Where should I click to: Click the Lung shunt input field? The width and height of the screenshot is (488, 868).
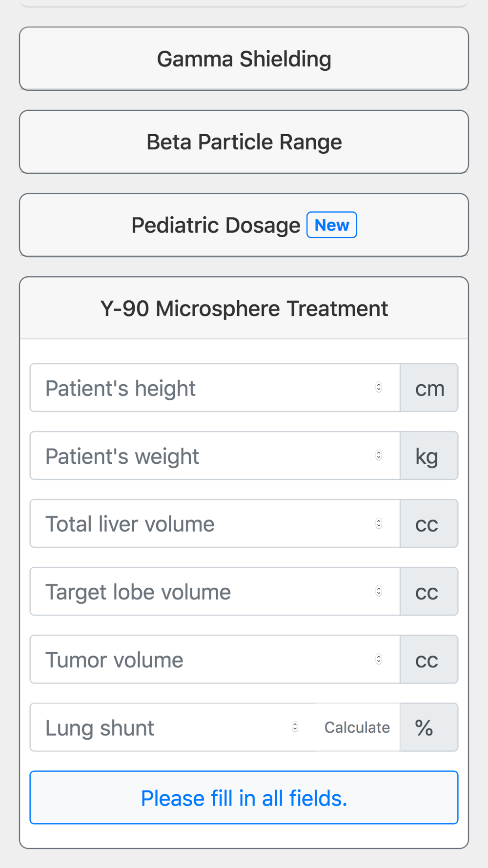(x=161, y=727)
